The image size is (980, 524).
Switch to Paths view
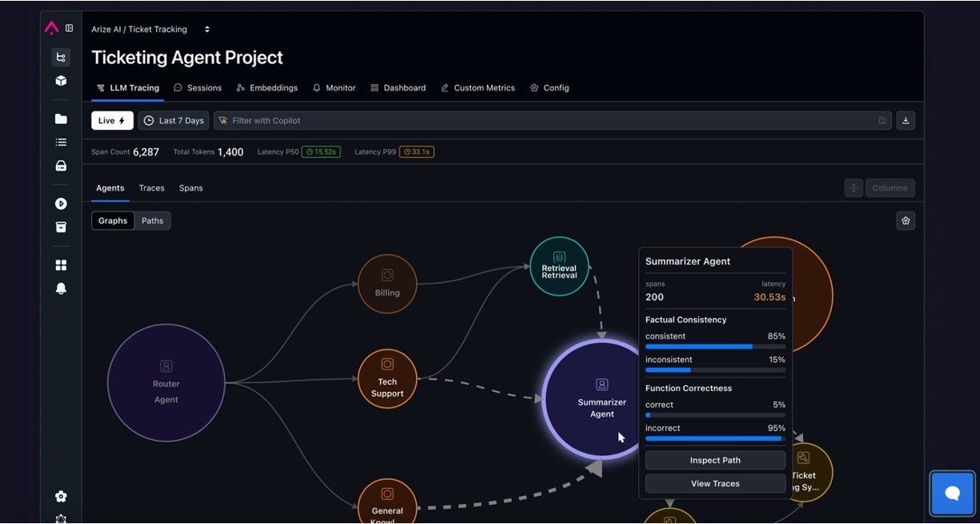(152, 221)
